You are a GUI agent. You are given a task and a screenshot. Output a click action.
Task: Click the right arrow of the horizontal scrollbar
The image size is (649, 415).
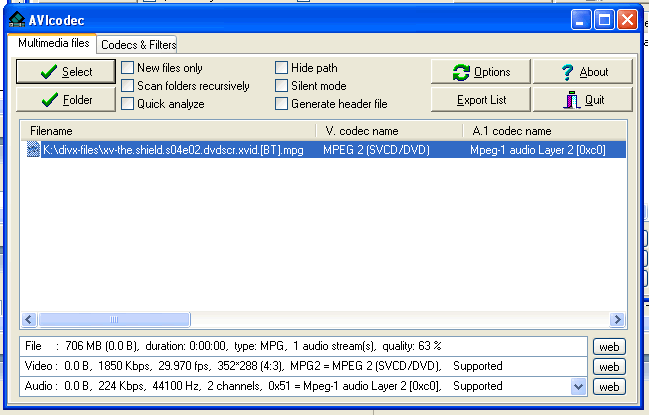coord(618,319)
